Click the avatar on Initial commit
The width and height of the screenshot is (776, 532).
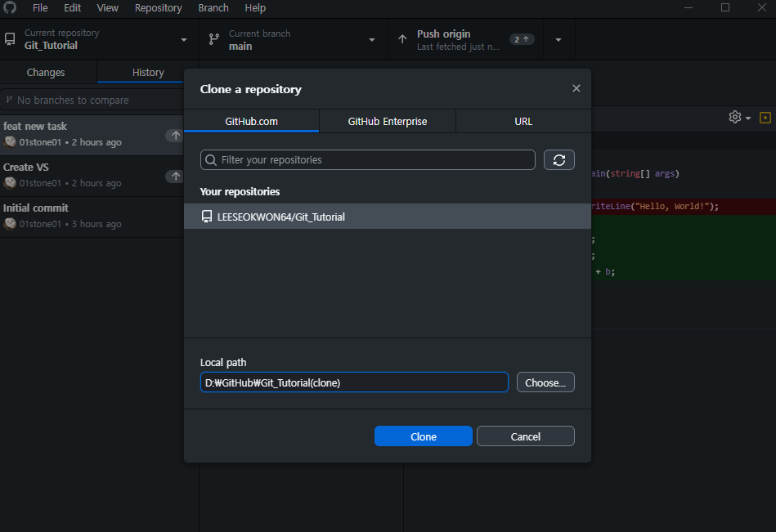10,224
